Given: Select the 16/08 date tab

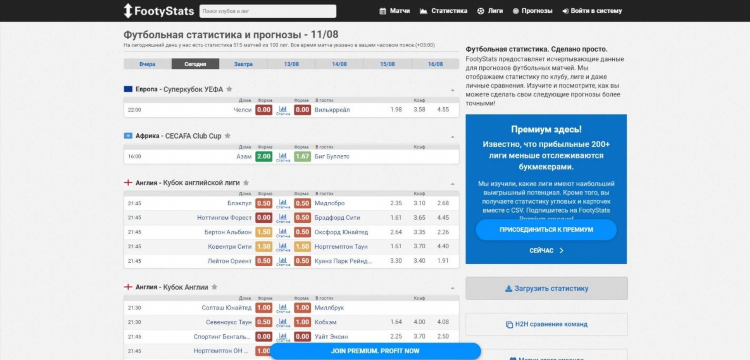Looking at the screenshot, I should coord(435,64).
